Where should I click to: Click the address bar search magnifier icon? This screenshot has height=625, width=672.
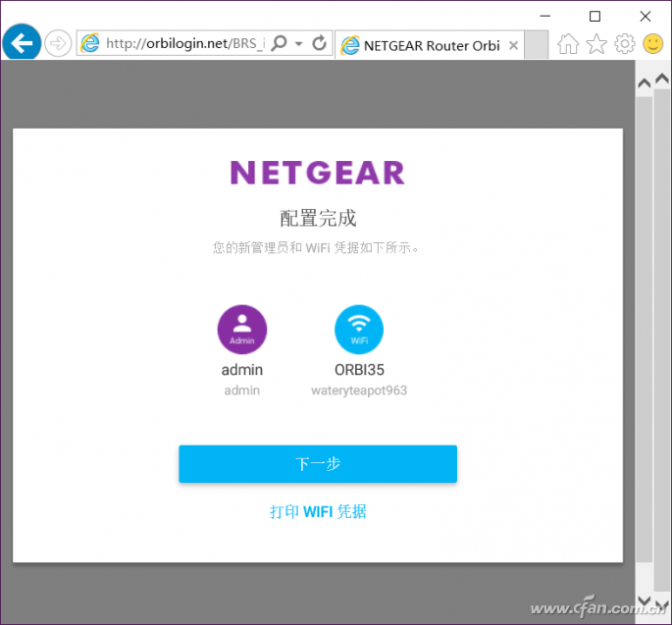point(280,43)
